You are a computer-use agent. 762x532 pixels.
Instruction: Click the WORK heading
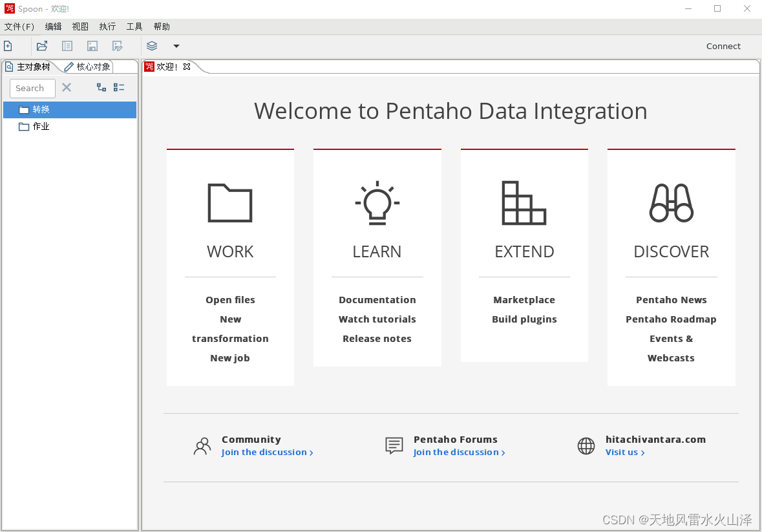230,251
